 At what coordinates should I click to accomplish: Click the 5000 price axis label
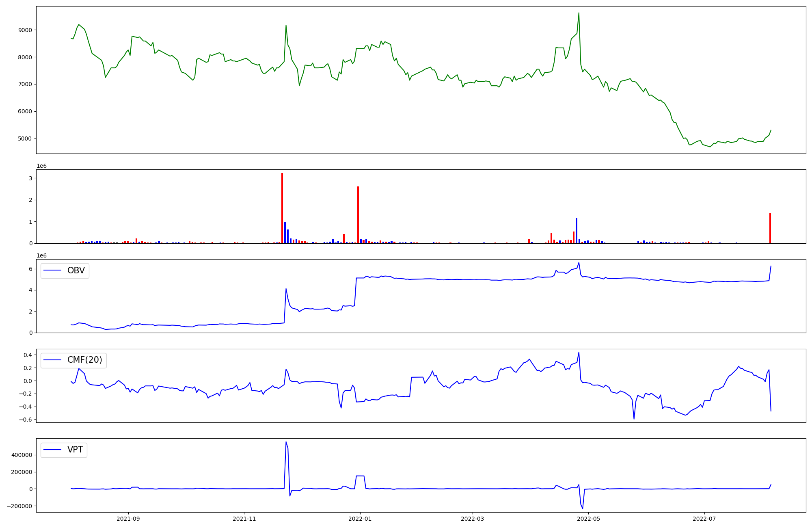(x=25, y=138)
